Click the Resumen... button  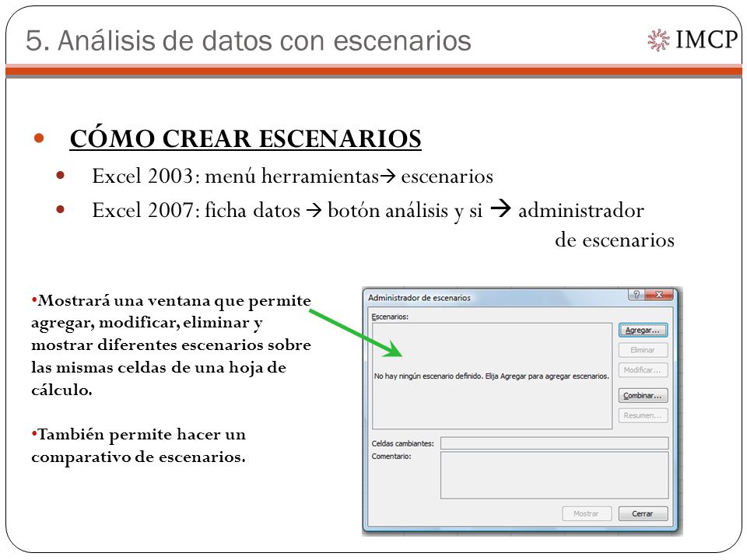point(643,415)
